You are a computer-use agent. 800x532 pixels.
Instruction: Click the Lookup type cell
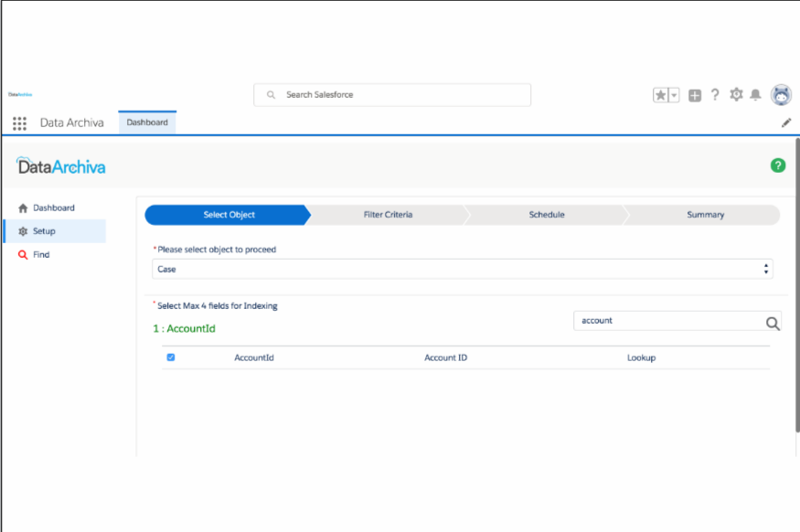pos(641,357)
